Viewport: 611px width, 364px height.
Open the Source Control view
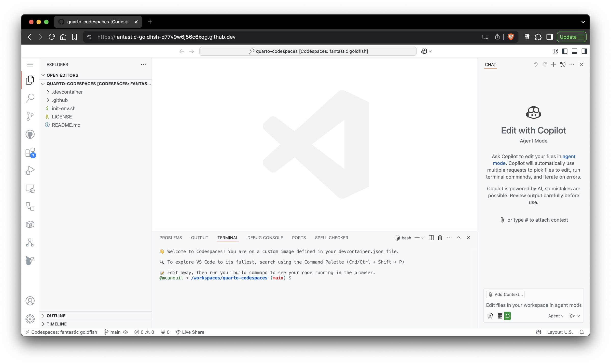[x=30, y=116]
